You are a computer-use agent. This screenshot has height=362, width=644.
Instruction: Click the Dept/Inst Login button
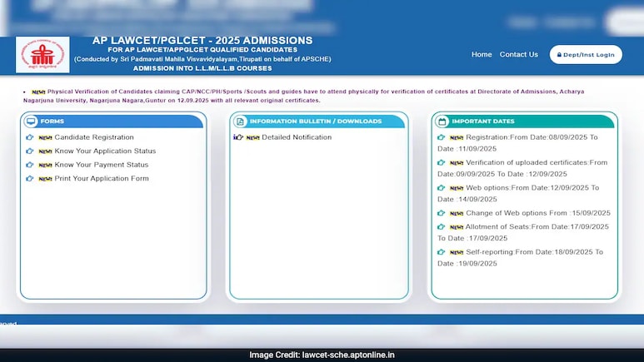586,55
